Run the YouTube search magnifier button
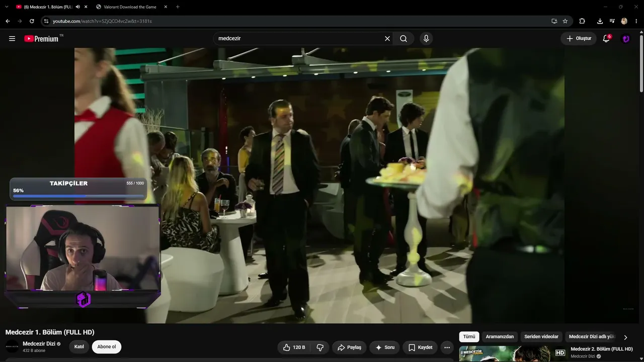 click(404, 39)
